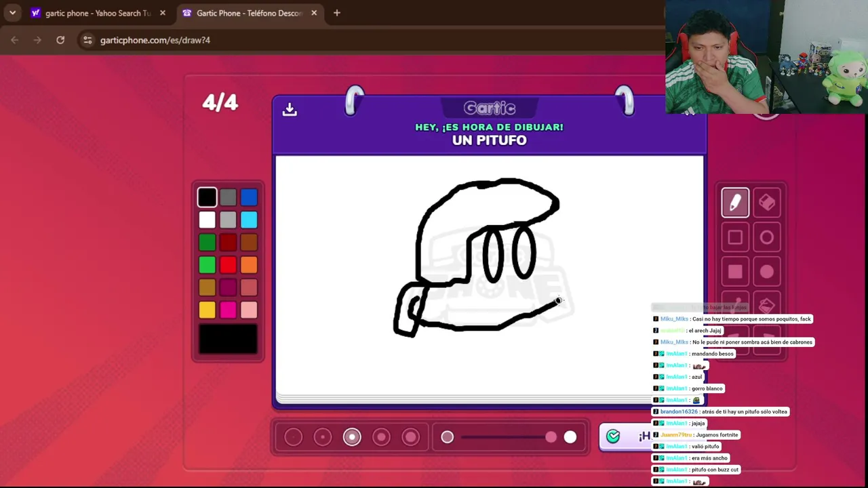
Task: Adjust the opacity slider track
Action: 509,437
